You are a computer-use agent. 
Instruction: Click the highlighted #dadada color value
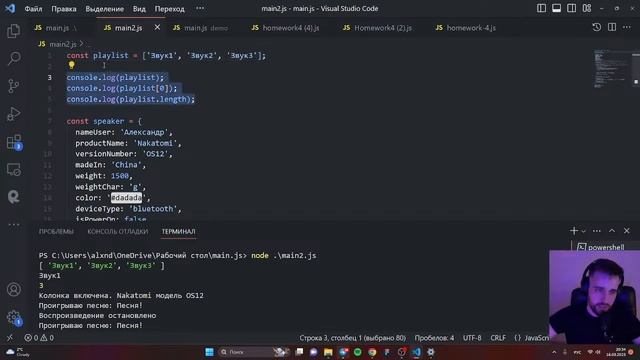point(127,198)
